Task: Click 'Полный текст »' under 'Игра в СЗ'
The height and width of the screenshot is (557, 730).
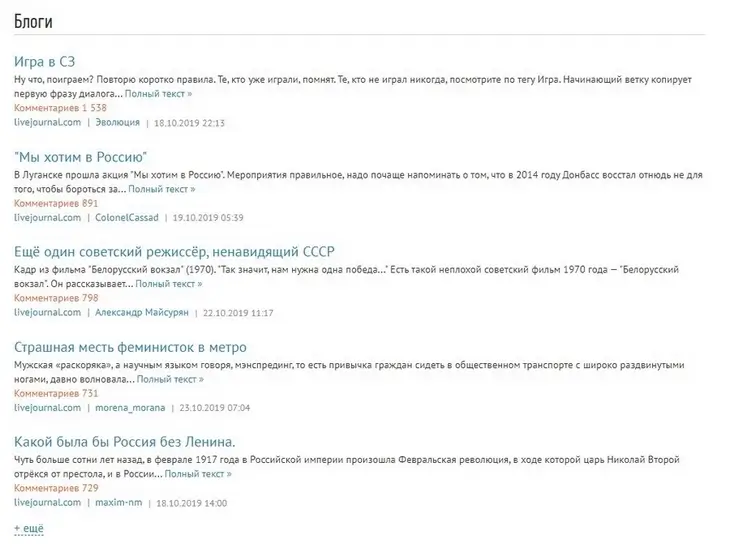Action: 158,94
